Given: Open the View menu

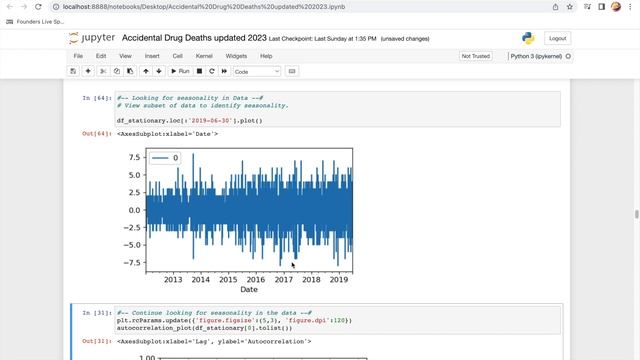Looking at the screenshot, I should [125, 56].
